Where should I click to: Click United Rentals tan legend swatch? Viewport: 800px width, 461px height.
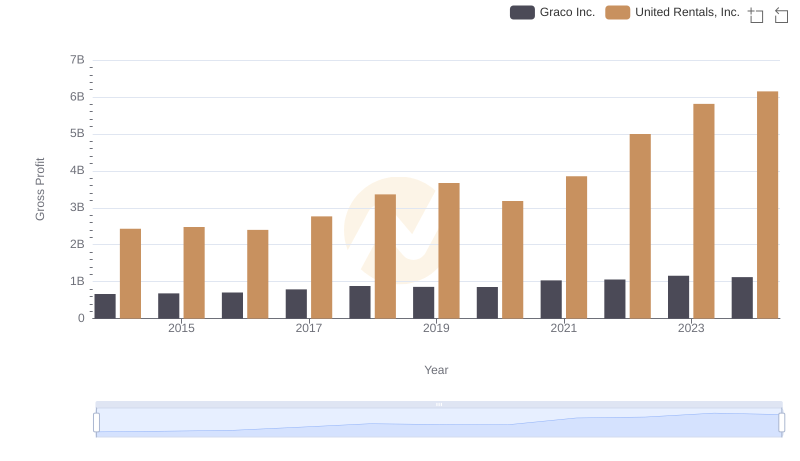click(617, 12)
